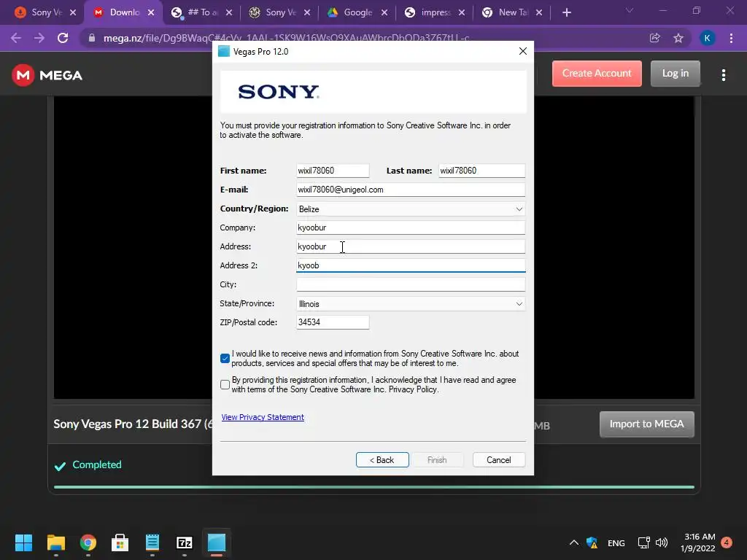747x560 pixels.
Task: Open the View Privacy Statement link
Action: [263, 417]
